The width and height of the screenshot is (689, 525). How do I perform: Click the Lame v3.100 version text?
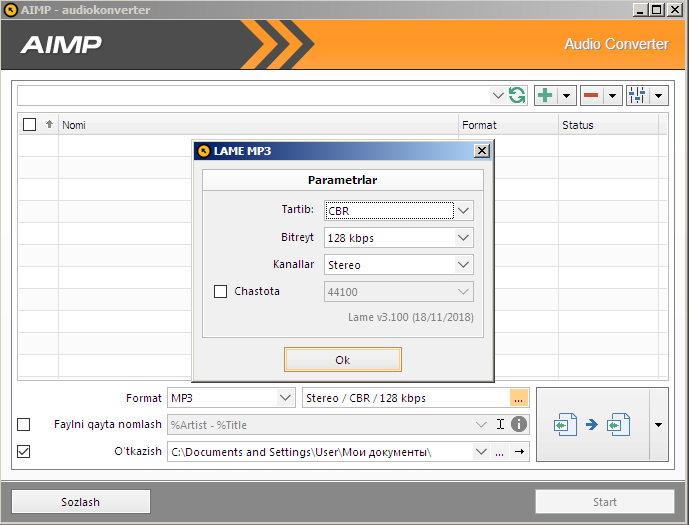pos(411,317)
